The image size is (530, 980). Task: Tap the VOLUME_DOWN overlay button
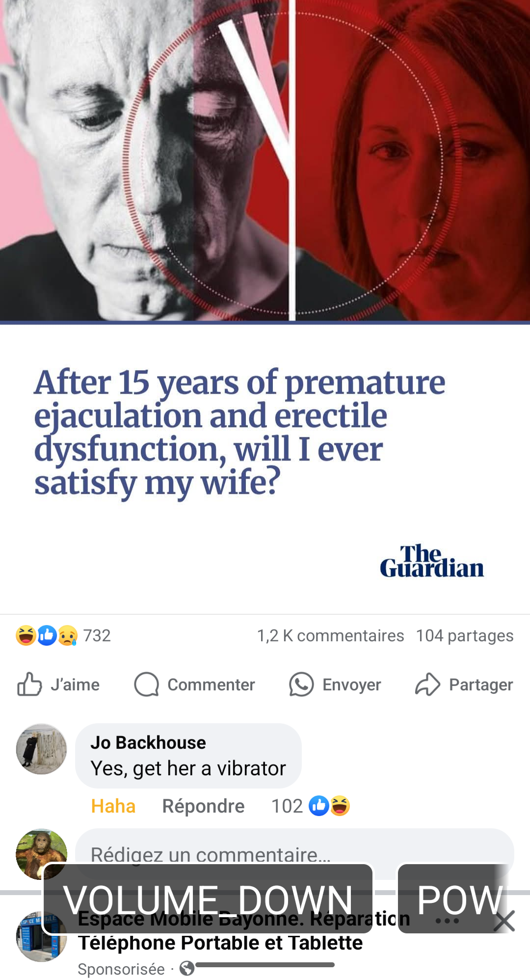[208, 899]
